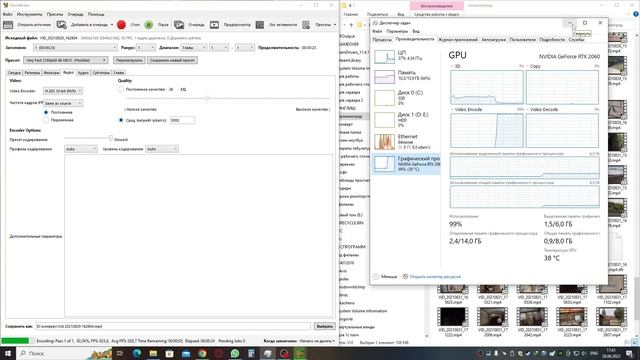Viewport: 640px width, 360px height.
Task: Open the Mail app from the taskbar
Action: tap(186, 353)
